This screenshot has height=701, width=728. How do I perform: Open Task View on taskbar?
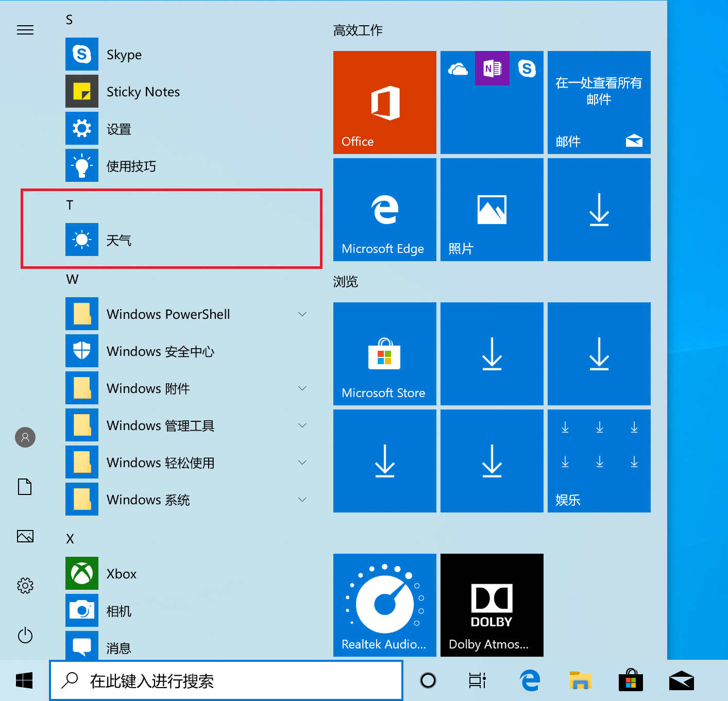[x=477, y=680]
